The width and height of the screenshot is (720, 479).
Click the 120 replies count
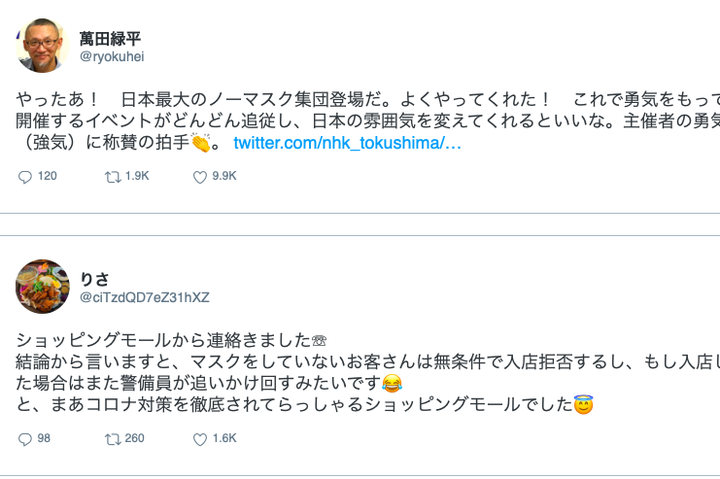pos(47,177)
